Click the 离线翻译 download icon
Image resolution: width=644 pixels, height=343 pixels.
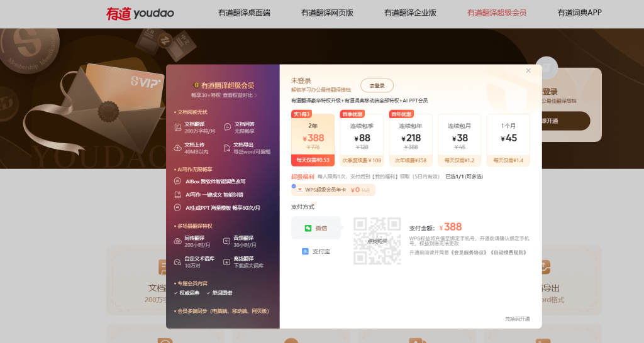[227, 262]
